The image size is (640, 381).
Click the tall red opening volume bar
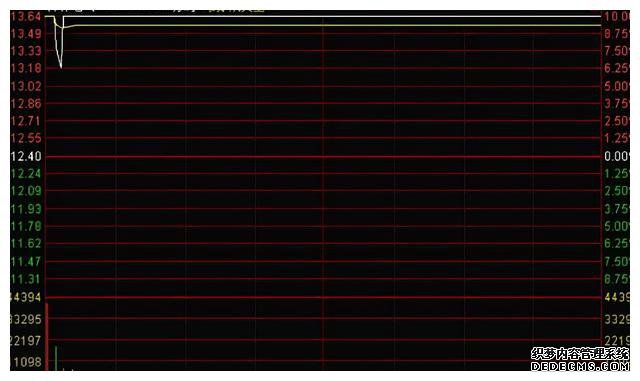click(x=47, y=336)
